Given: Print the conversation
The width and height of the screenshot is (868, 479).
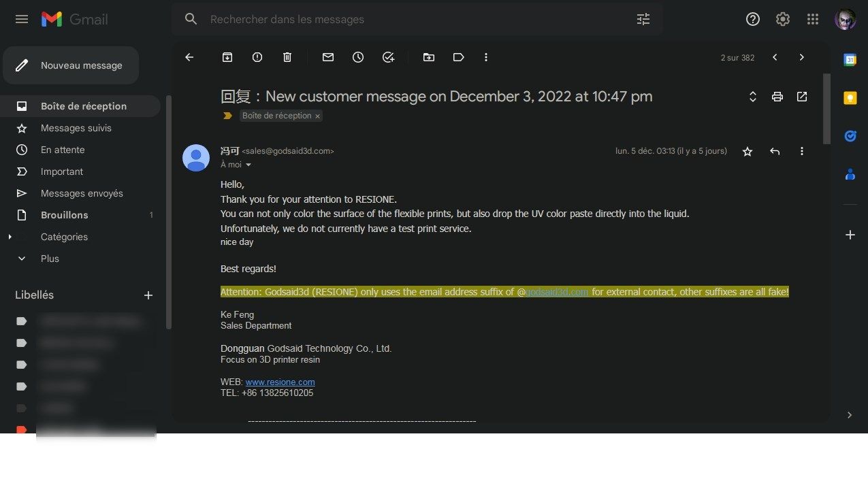Looking at the screenshot, I should point(777,97).
